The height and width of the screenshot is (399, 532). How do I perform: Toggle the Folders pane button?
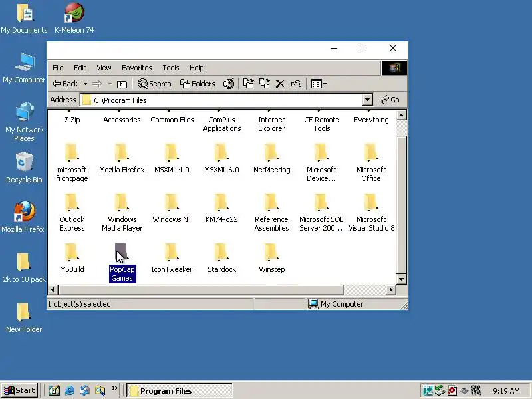pyautogui.click(x=198, y=84)
